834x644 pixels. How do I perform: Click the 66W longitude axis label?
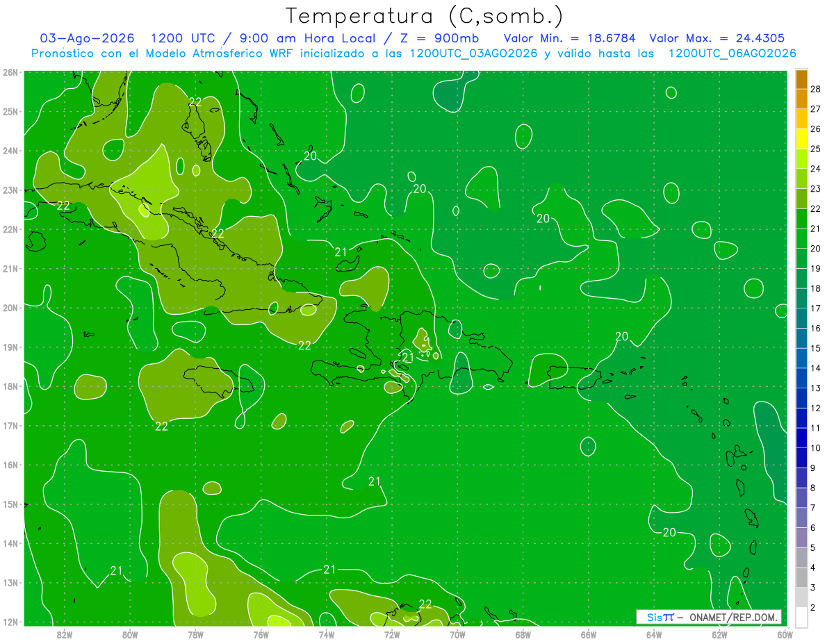tap(588, 634)
